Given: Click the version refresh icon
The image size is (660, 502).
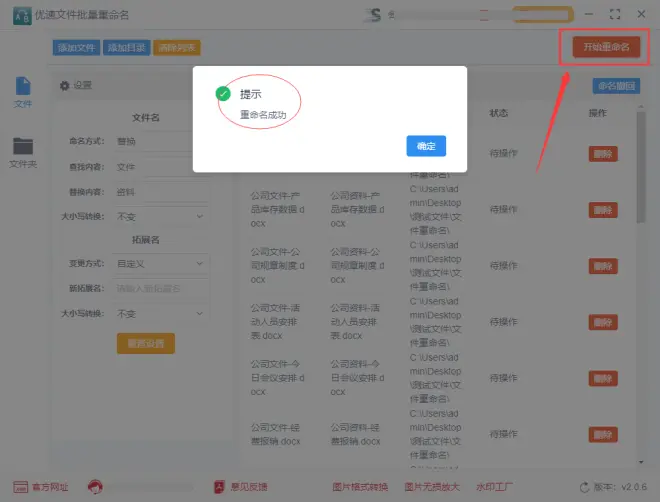Looking at the screenshot, I should click(x=584, y=487).
